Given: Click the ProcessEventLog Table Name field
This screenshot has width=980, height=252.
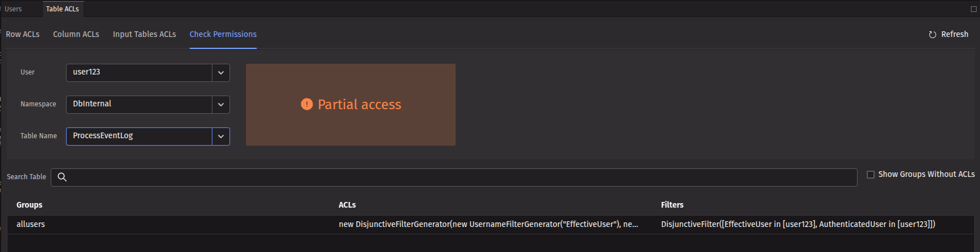Looking at the screenshot, I should coord(139,136).
